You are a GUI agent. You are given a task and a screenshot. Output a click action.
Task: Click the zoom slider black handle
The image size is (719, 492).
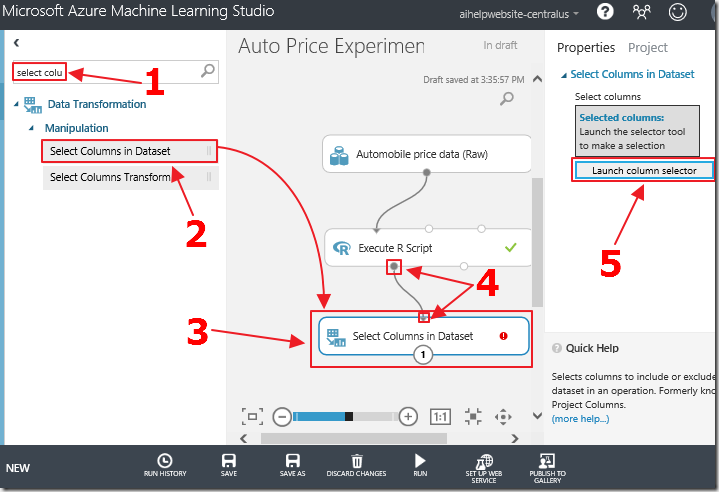349,416
